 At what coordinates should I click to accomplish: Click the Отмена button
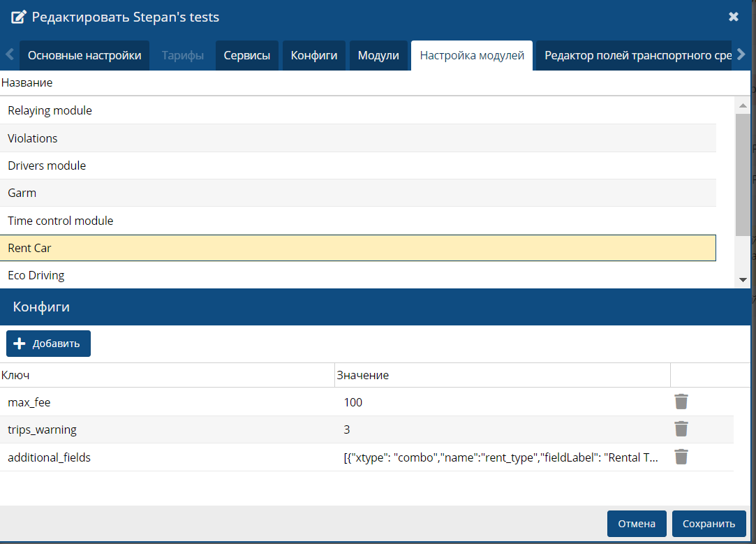point(637,524)
